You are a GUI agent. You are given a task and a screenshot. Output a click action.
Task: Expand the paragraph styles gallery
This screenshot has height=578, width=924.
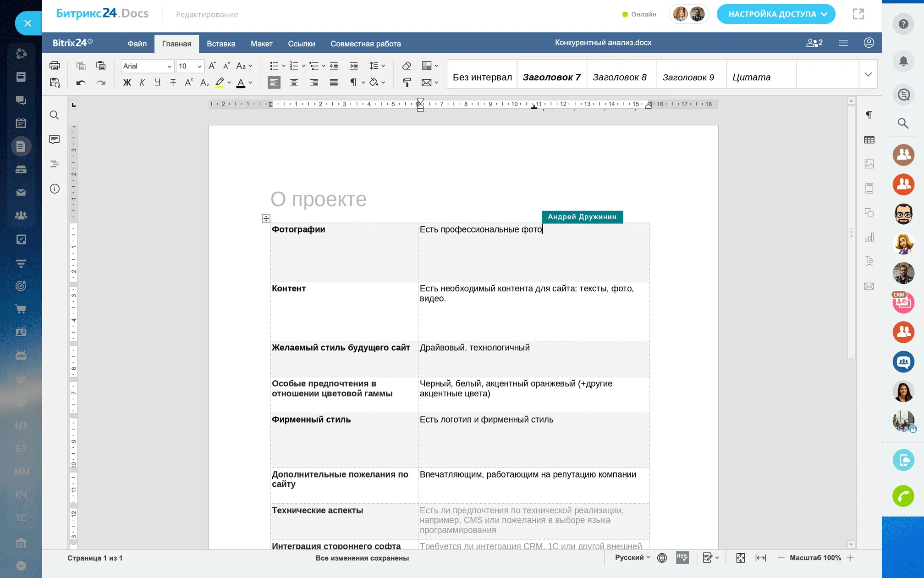click(868, 74)
